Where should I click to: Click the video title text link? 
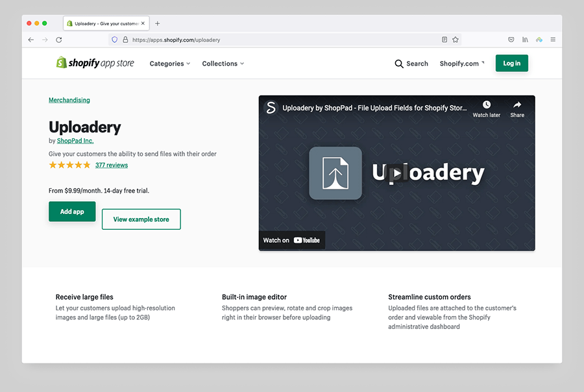point(374,108)
